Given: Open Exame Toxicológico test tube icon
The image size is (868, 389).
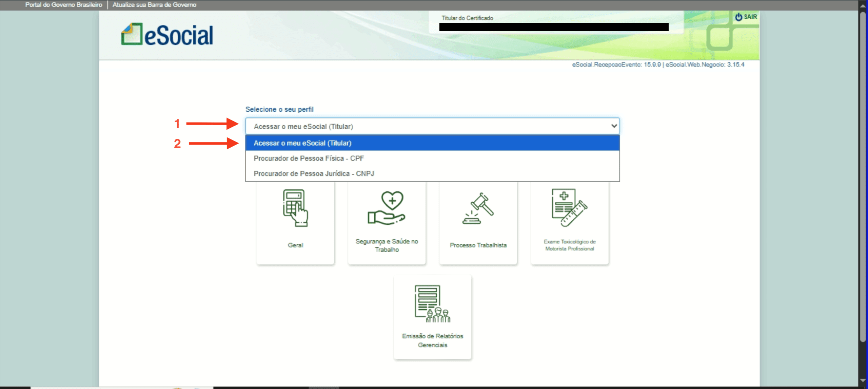Looking at the screenshot, I should click(x=570, y=208).
